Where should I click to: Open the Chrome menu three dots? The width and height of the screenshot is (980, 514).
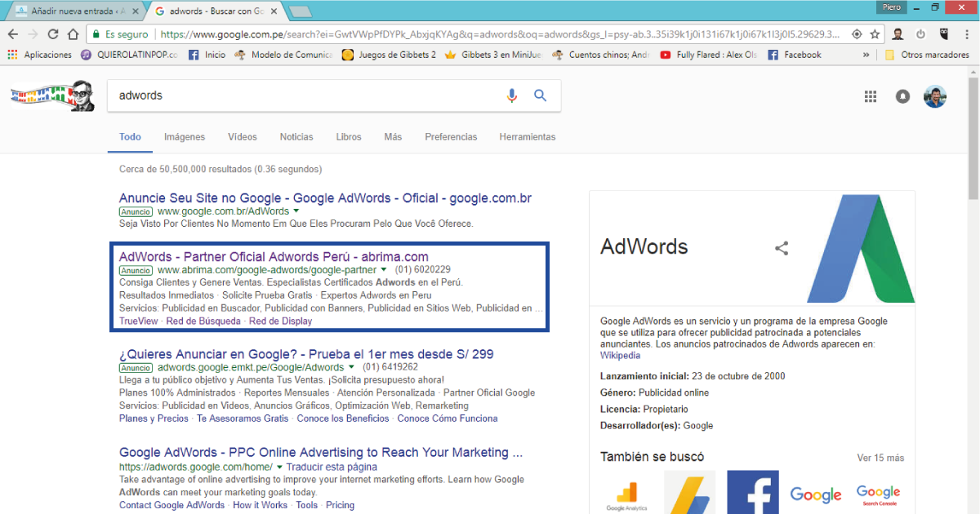pyautogui.click(x=967, y=34)
